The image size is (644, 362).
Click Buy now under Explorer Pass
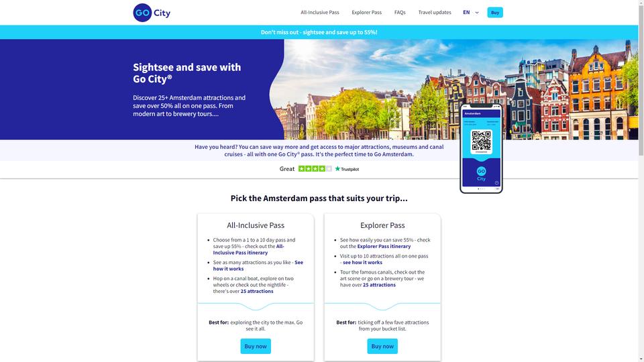pos(382,346)
